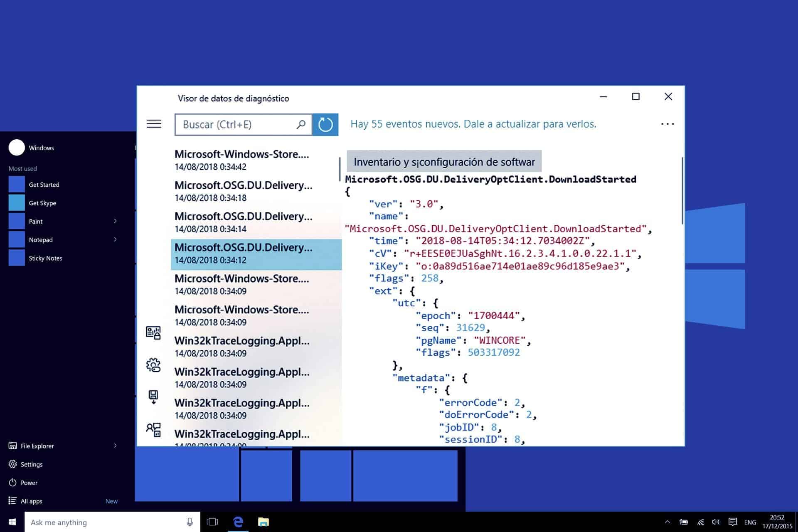Open the volume icon in the system tray
This screenshot has width=798, height=532.
point(716,522)
